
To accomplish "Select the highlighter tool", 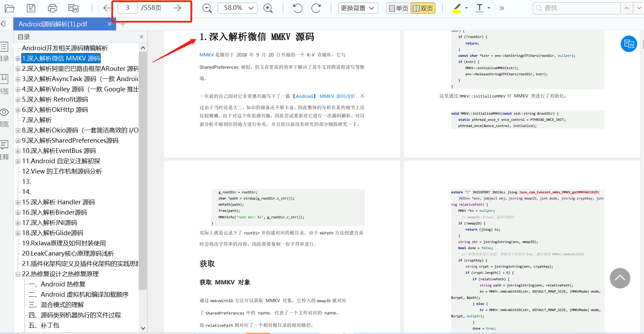I will click(457, 8).
